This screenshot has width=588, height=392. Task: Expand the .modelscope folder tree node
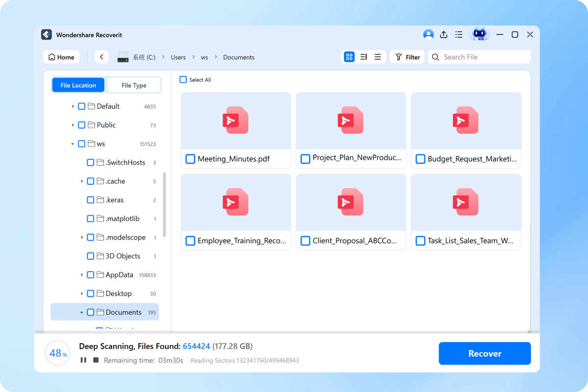(82, 238)
